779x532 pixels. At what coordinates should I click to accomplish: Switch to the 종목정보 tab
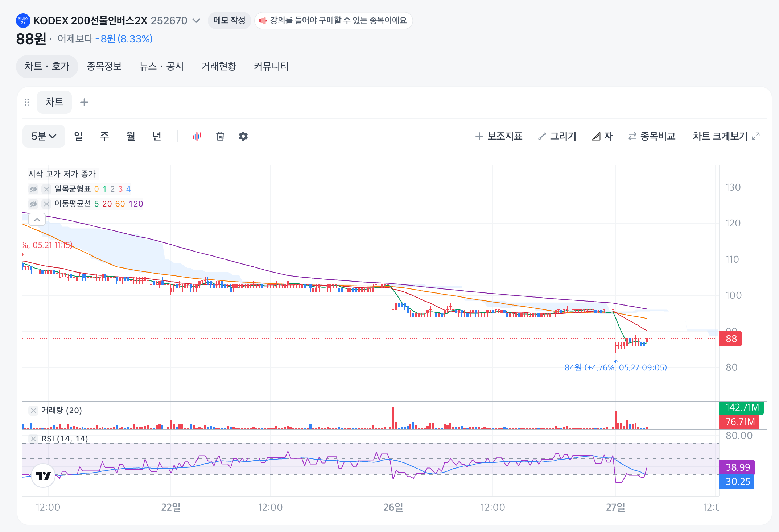coord(104,66)
